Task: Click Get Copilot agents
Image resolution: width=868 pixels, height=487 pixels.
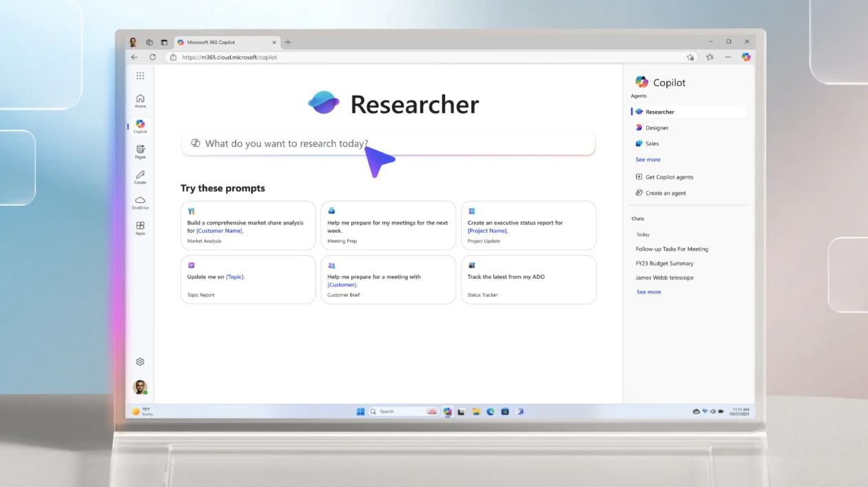Action: pos(666,177)
